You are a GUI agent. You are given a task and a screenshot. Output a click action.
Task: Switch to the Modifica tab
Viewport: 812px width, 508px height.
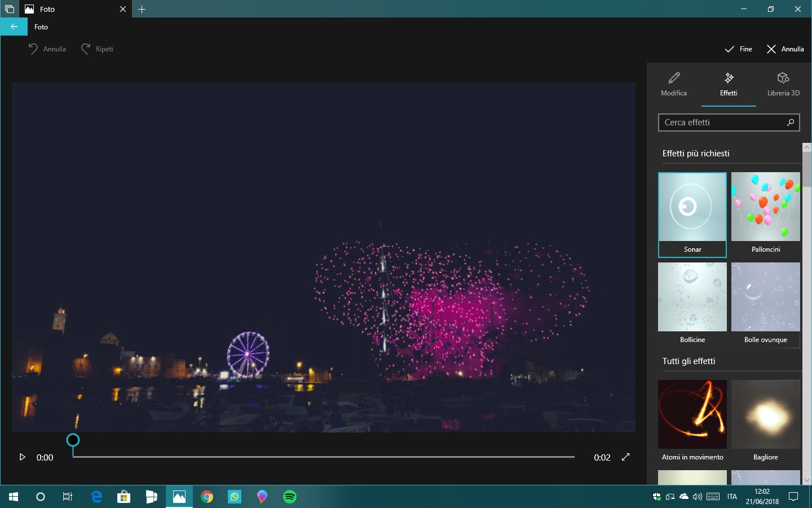(x=674, y=85)
